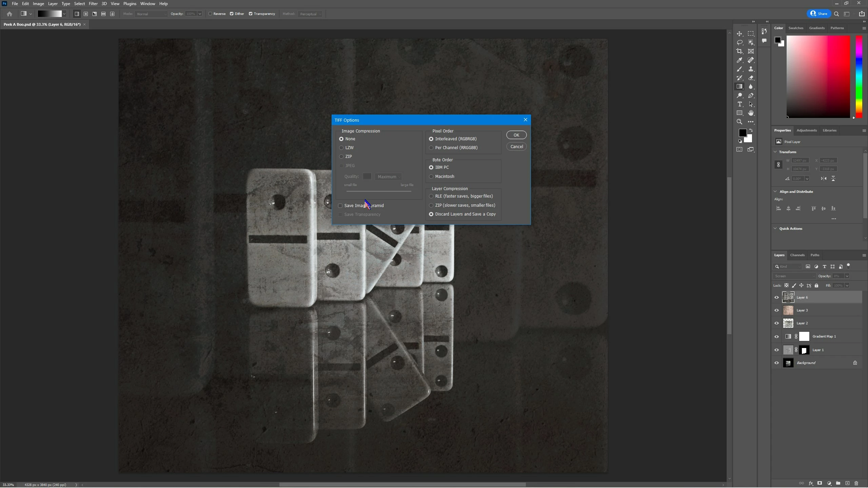Open the layer Opacity dropdown

pyautogui.click(x=847, y=276)
